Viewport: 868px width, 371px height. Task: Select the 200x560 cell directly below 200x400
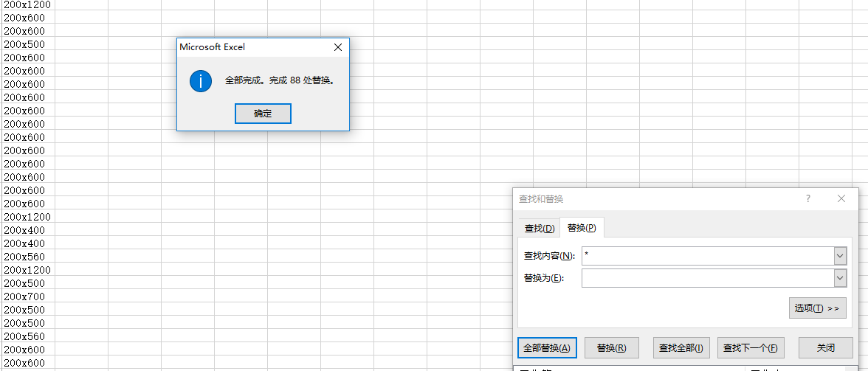(x=28, y=257)
